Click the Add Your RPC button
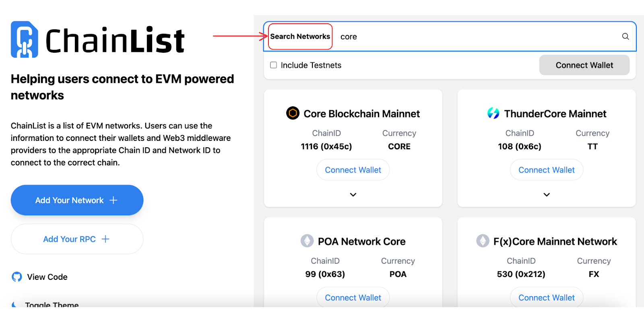644x322 pixels. point(77,239)
